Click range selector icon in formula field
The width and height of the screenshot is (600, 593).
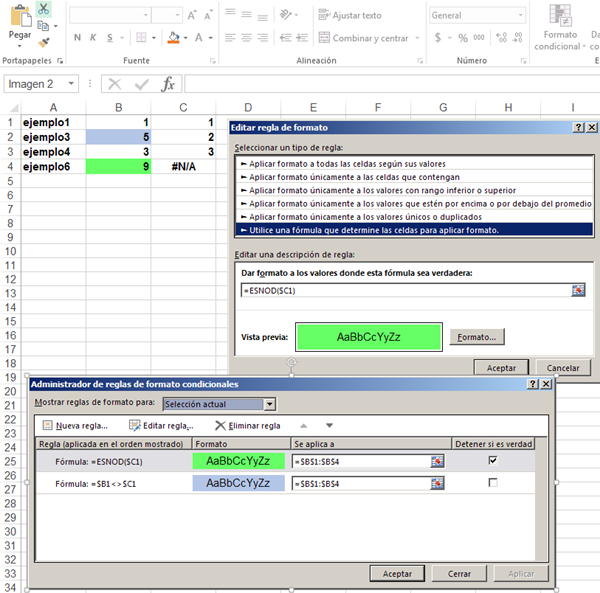578,290
